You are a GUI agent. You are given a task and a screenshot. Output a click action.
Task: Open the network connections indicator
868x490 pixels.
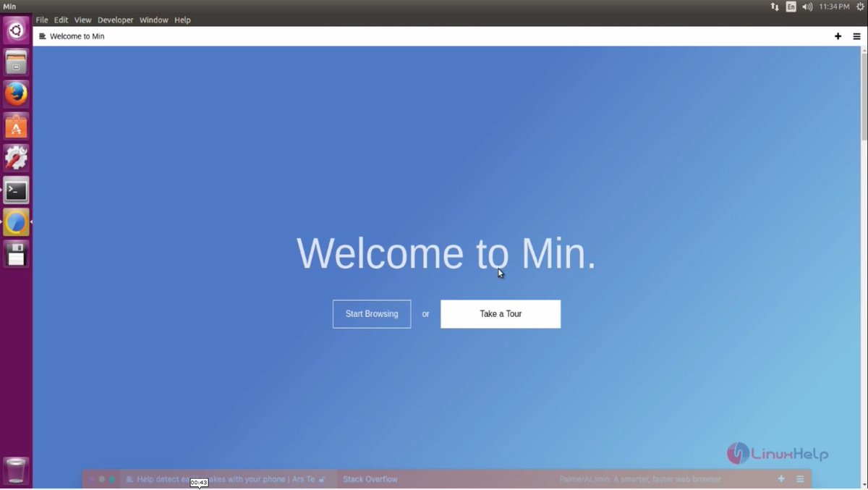point(775,7)
